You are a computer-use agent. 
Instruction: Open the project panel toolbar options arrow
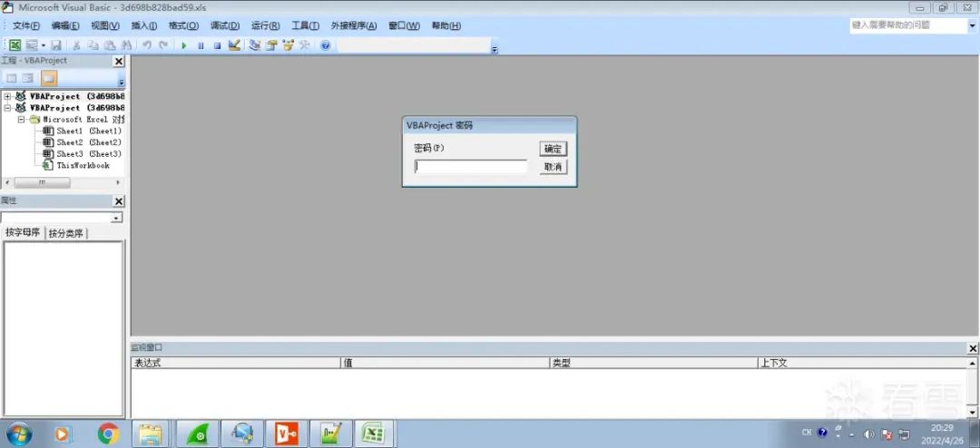[x=122, y=82]
